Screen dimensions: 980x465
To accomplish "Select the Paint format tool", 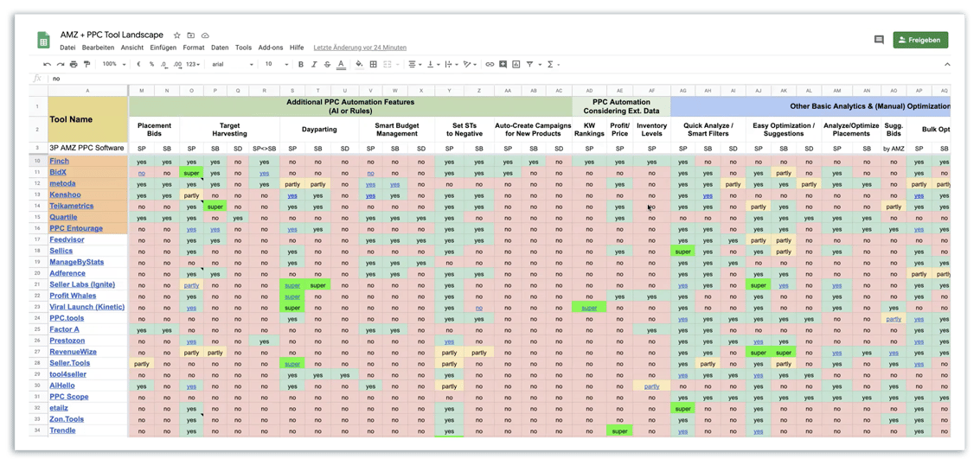I will click(x=86, y=64).
